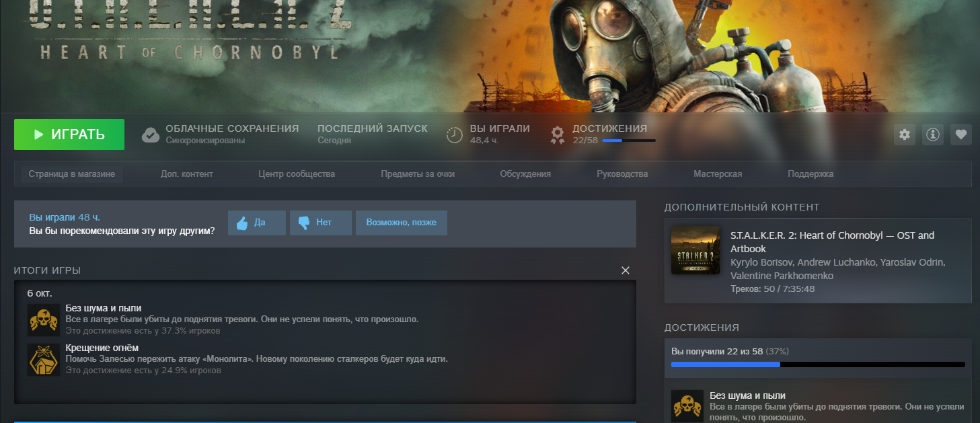Screen dimensions: 980x423
Task: Open Центр сообщества tab
Action: 297,174
